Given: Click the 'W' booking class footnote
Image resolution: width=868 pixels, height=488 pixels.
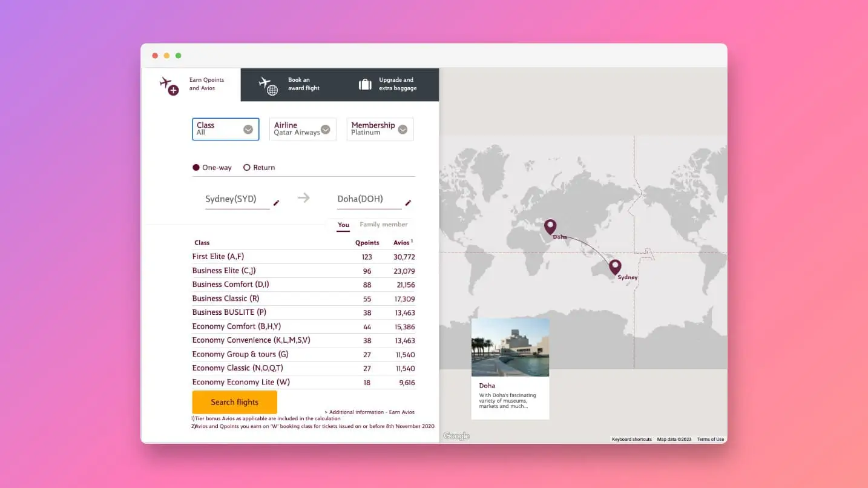Looking at the screenshot, I should tap(313, 426).
